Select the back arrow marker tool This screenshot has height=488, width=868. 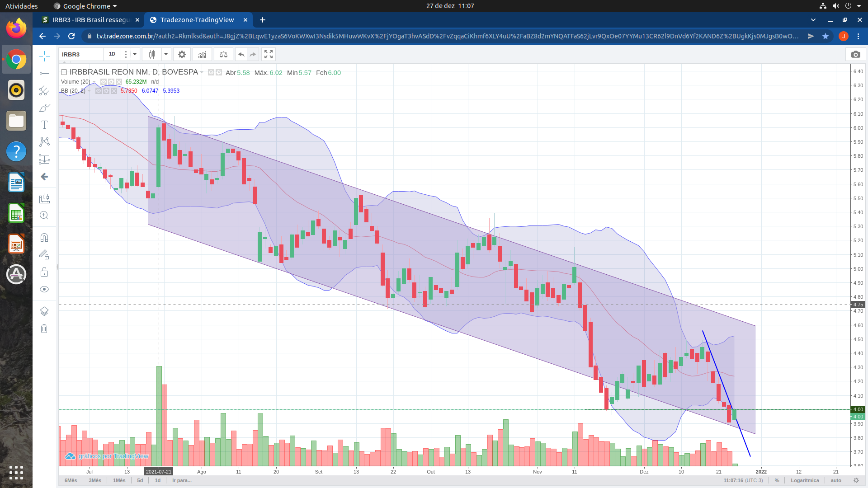[44, 177]
